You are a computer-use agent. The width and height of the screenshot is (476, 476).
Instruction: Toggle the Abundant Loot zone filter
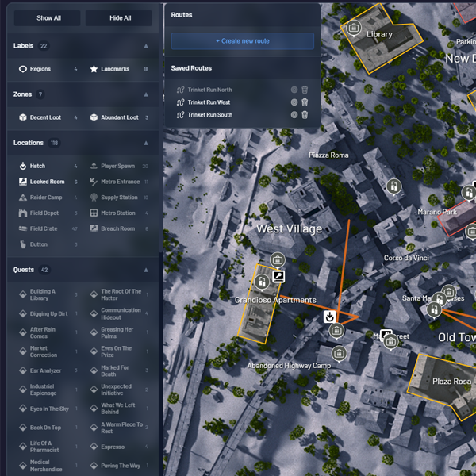coord(119,117)
